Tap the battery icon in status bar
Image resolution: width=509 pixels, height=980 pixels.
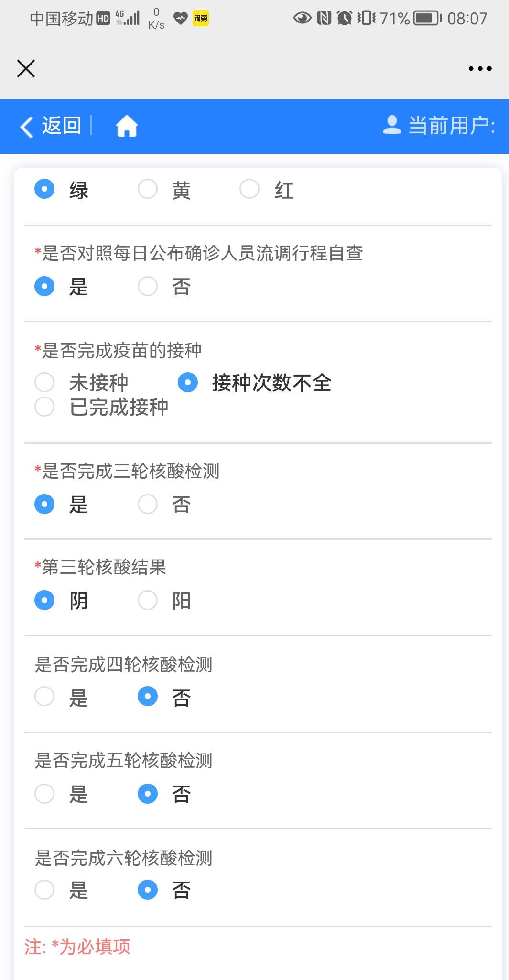[428, 19]
